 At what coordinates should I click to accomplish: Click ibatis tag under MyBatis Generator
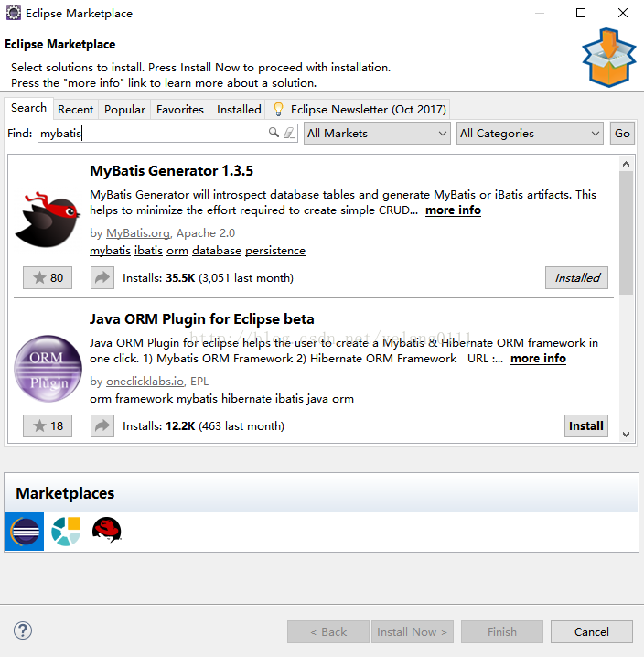(x=148, y=251)
